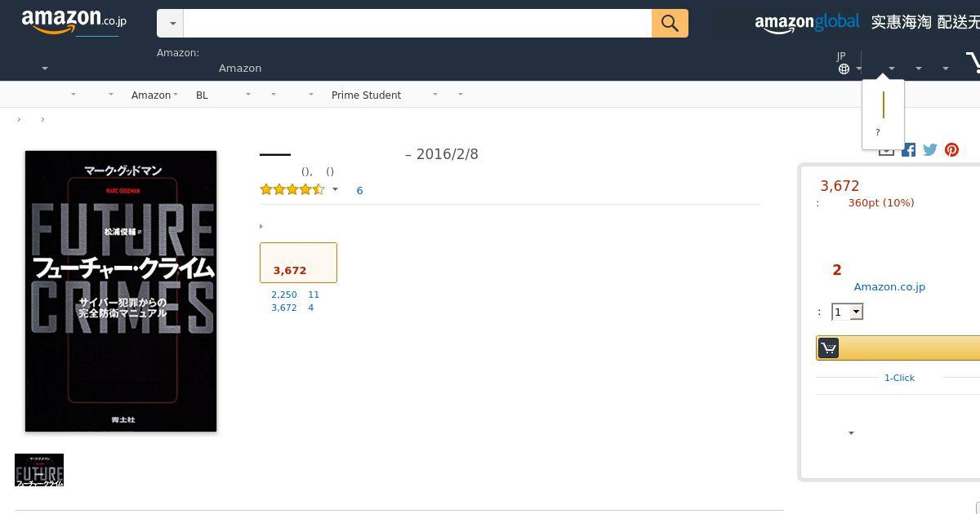Screen dimensions: 980x514
Task: Click the red 3,672 price in buy box
Action: pos(840,186)
